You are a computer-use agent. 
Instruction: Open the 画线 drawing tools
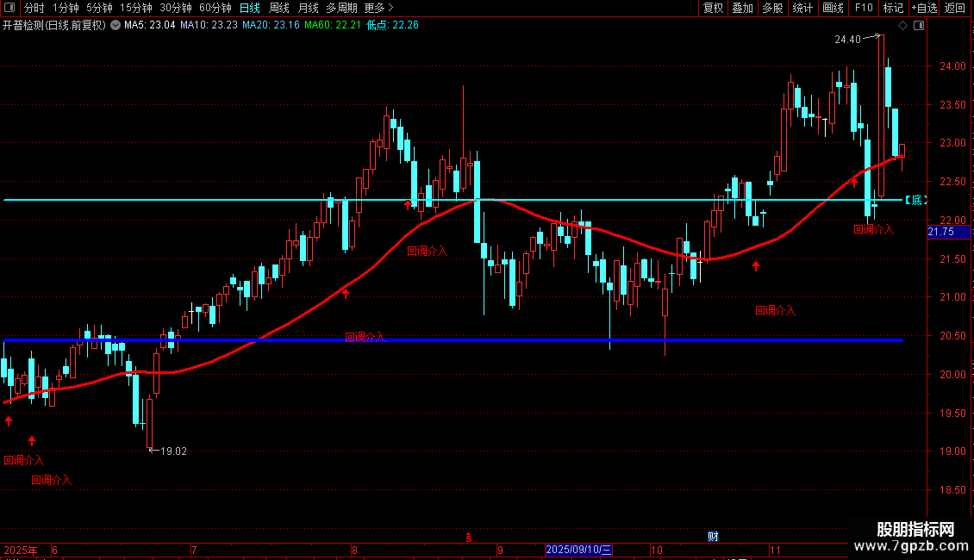[x=833, y=8]
